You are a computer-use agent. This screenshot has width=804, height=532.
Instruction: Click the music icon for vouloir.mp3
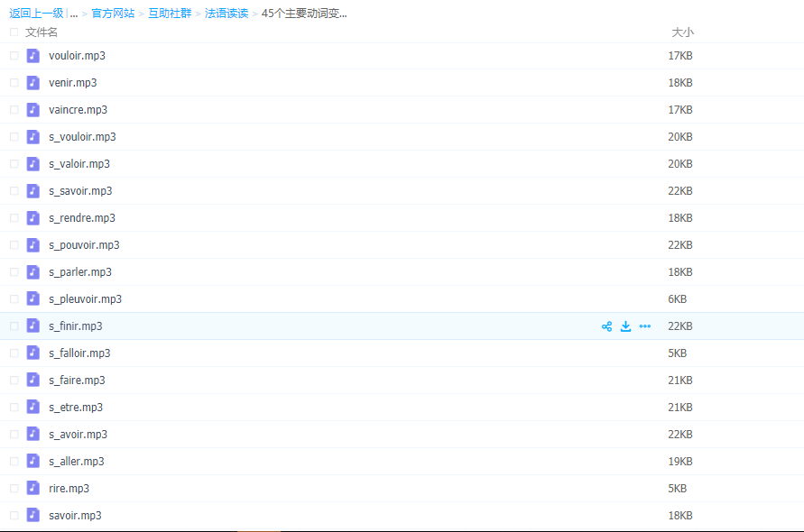(32, 55)
